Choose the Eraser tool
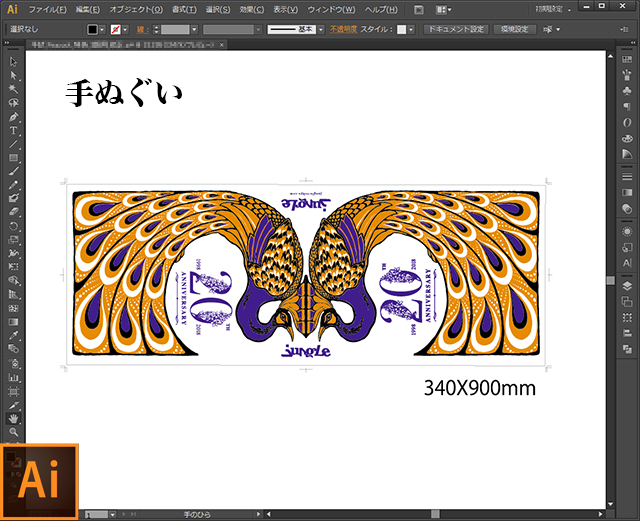This screenshot has width=640, height=521. pos(13,212)
